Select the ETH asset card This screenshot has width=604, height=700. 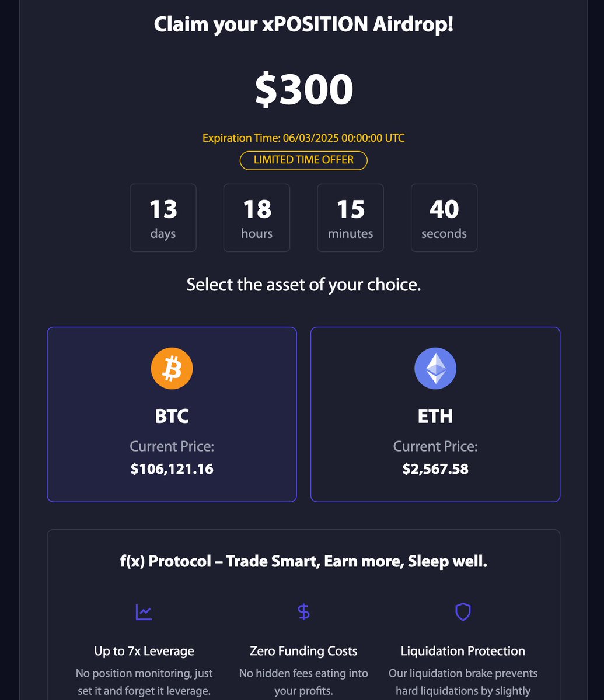(x=435, y=414)
